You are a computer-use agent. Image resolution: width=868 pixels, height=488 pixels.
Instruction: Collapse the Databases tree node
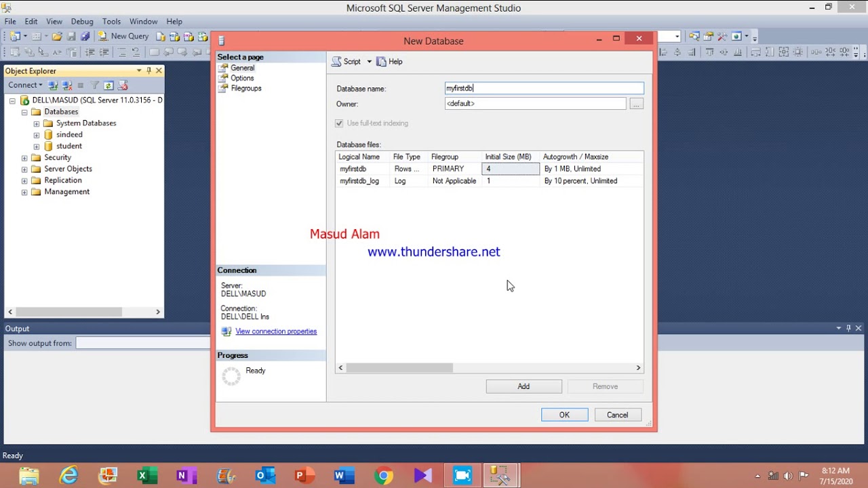coord(24,112)
